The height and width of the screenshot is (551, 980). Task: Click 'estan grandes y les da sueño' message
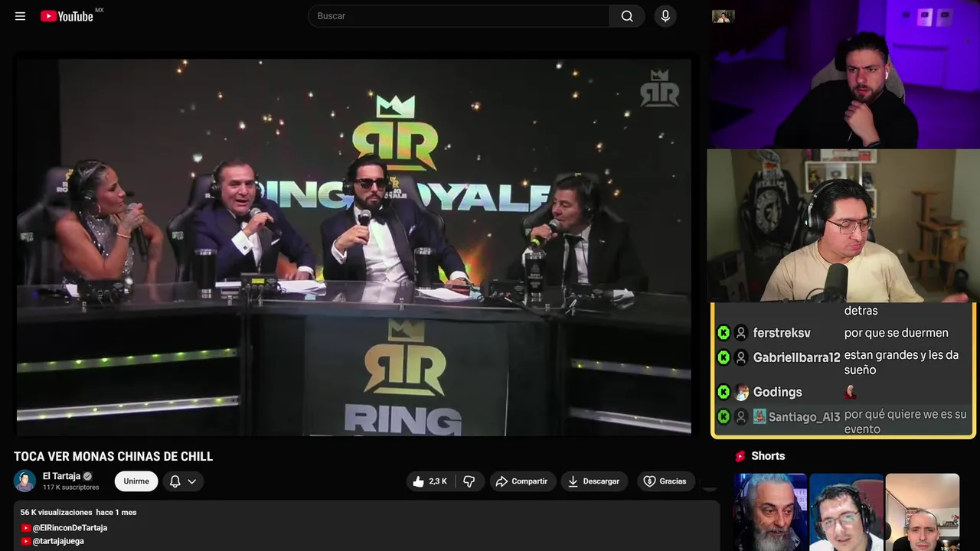[901, 363]
